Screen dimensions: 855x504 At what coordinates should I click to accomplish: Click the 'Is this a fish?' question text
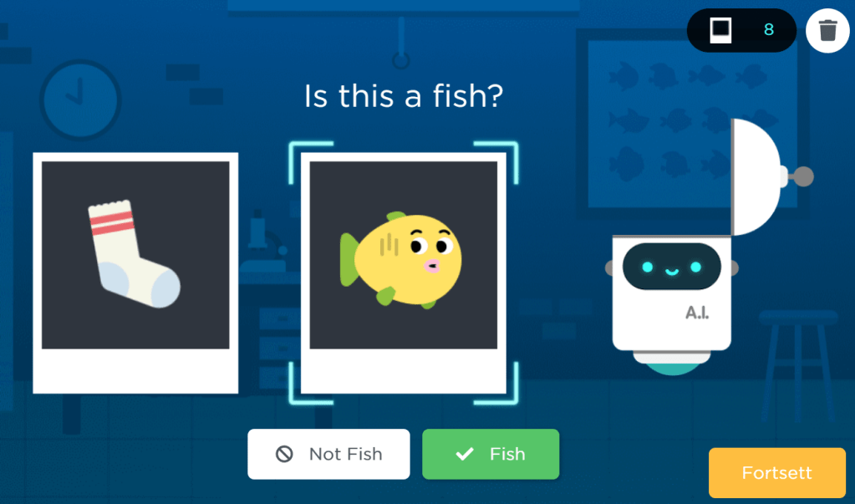tap(404, 96)
